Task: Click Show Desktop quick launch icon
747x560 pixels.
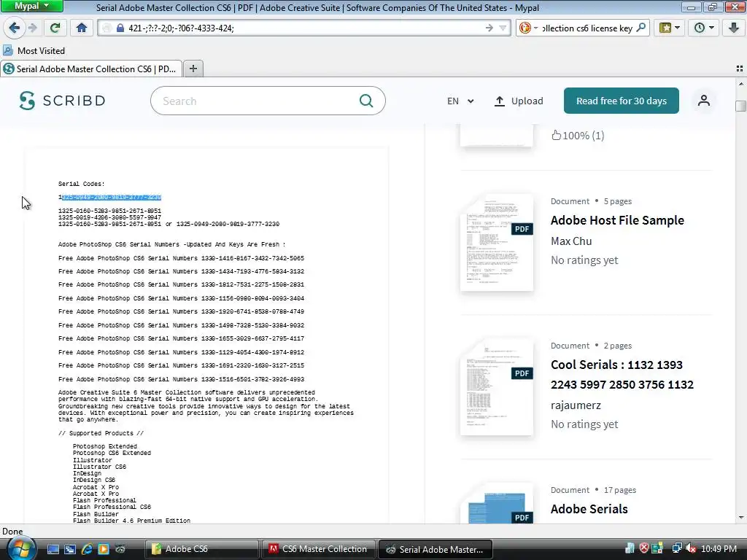Action: (x=53, y=549)
